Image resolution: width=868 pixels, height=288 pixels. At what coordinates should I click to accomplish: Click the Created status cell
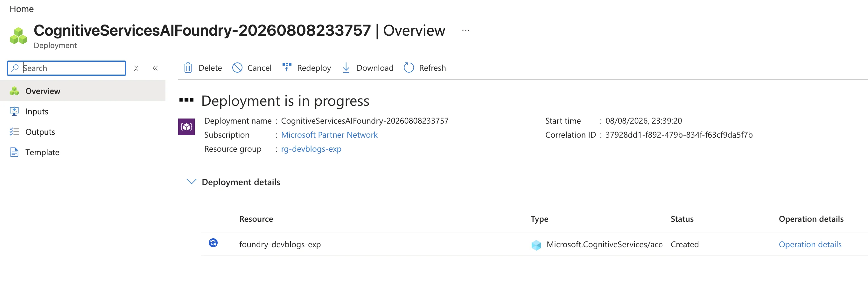(x=685, y=244)
